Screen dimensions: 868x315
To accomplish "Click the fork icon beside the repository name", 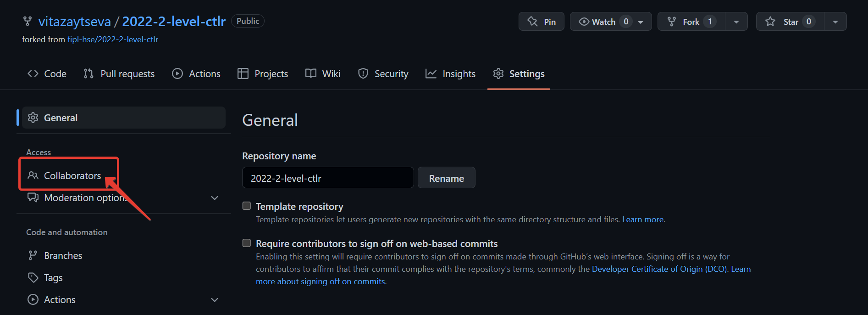I will click(x=28, y=21).
